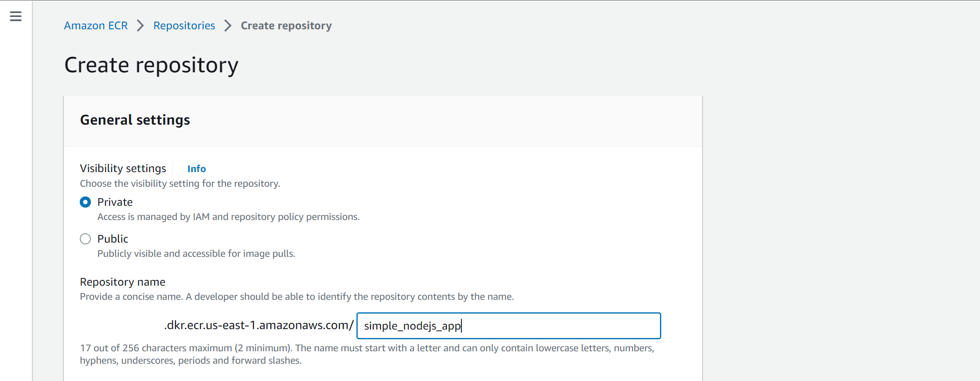Click the Public option label text
This screenshot has height=381, width=980.
pyautogui.click(x=113, y=239)
